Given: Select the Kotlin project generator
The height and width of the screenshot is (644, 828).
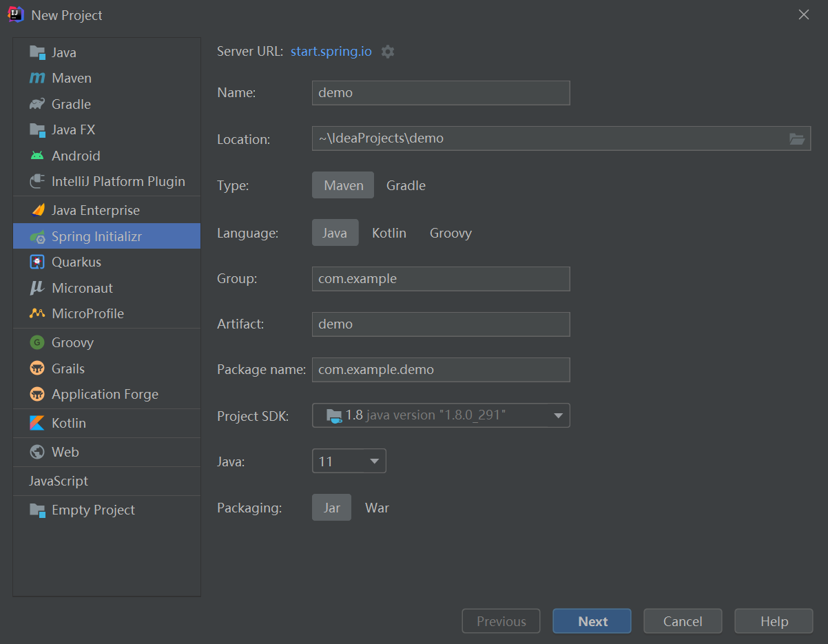Looking at the screenshot, I should click(x=69, y=423).
